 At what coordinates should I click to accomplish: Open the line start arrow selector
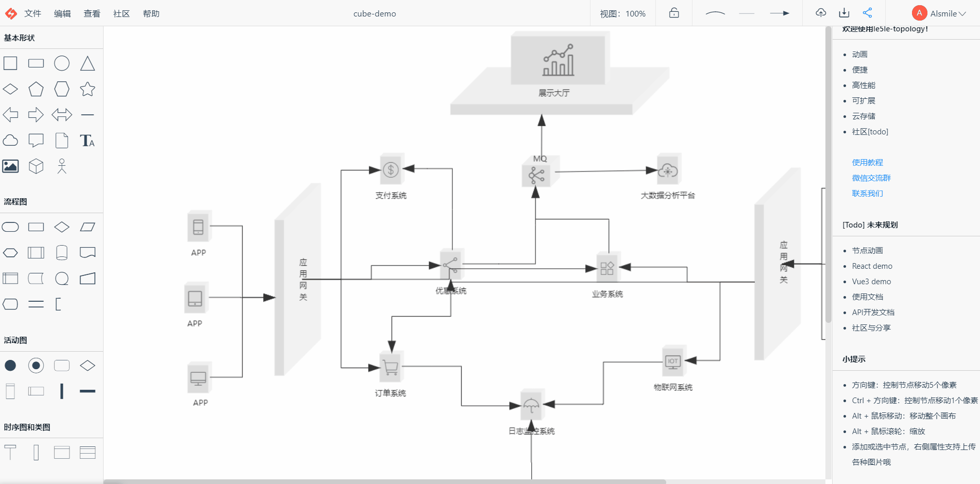(x=747, y=13)
